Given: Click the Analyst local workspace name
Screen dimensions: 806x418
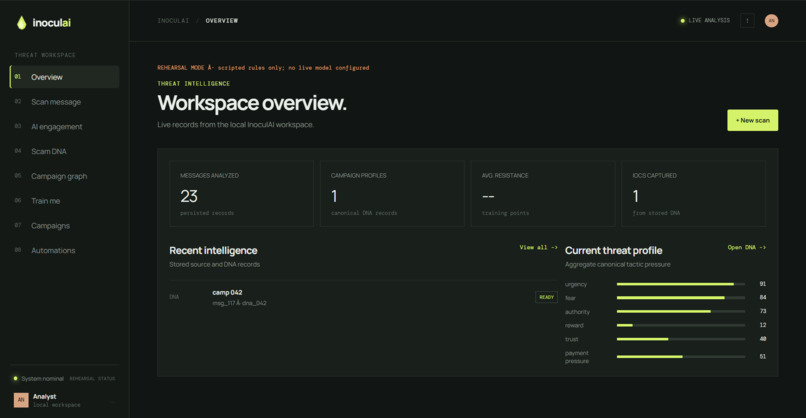Looking at the screenshot, I should point(45,396).
